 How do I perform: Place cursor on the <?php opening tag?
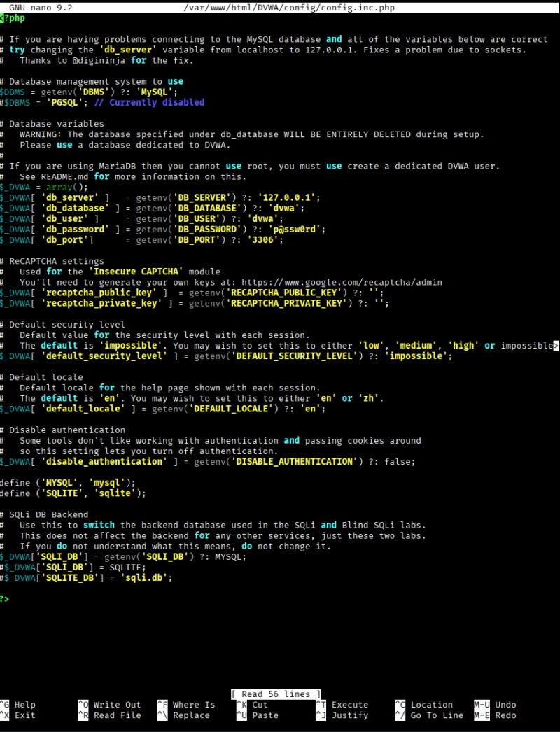pos(13,18)
